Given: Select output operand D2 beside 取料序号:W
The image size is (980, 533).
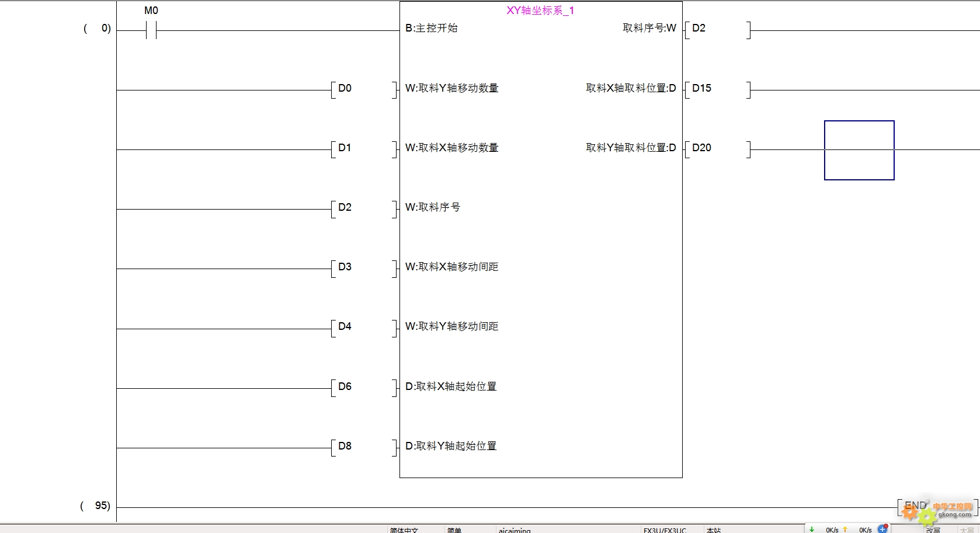Looking at the screenshot, I should pos(718,29).
